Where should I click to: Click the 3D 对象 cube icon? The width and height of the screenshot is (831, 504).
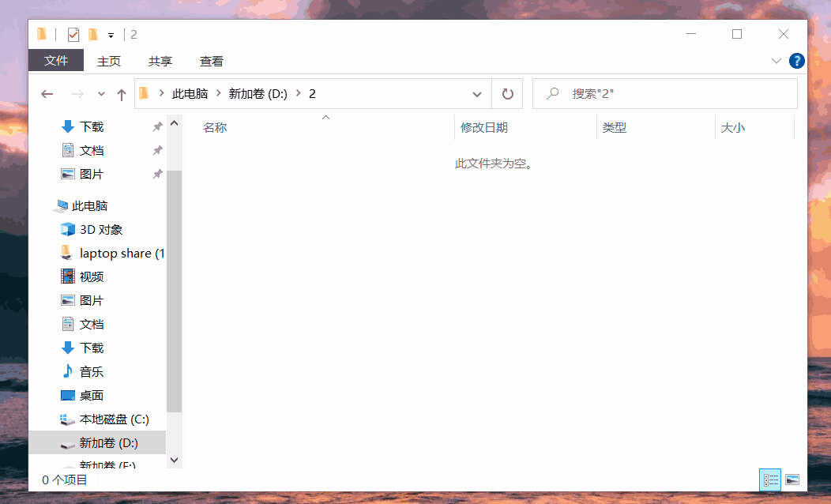point(68,229)
